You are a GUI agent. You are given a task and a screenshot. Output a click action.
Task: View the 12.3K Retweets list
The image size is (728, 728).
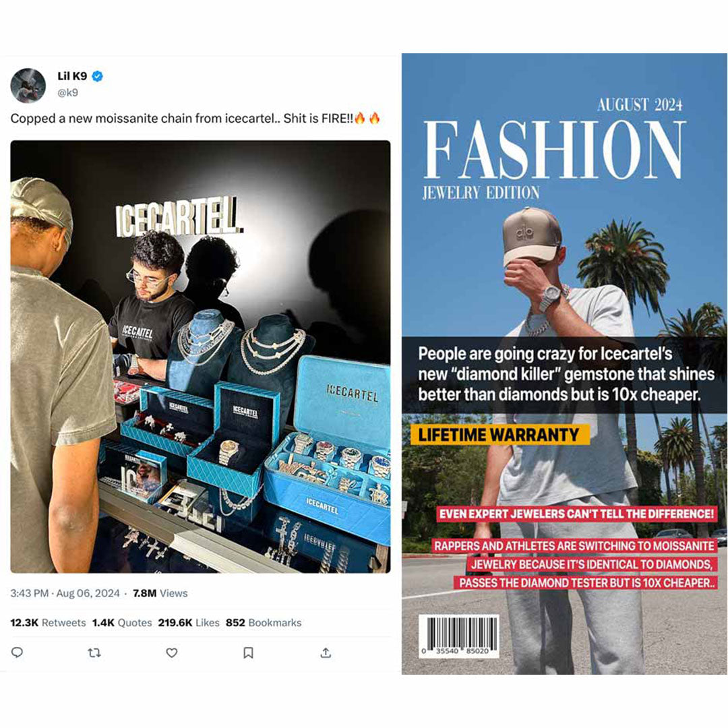click(x=48, y=623)
